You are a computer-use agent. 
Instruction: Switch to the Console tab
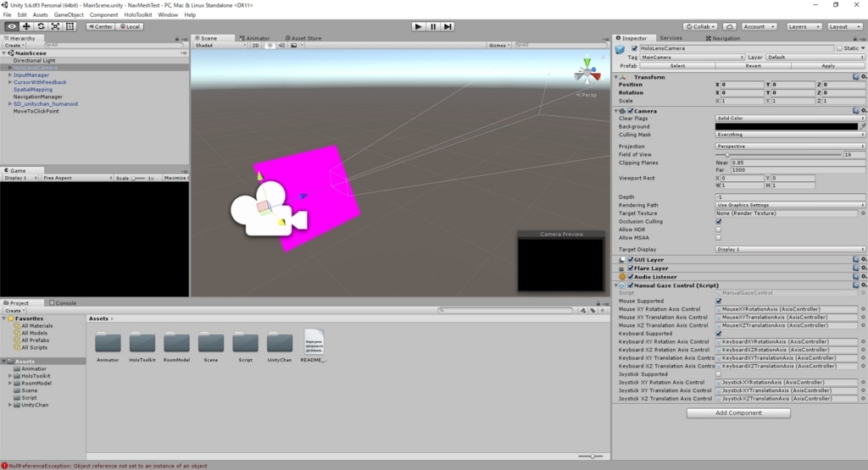[x=63, y=303]
